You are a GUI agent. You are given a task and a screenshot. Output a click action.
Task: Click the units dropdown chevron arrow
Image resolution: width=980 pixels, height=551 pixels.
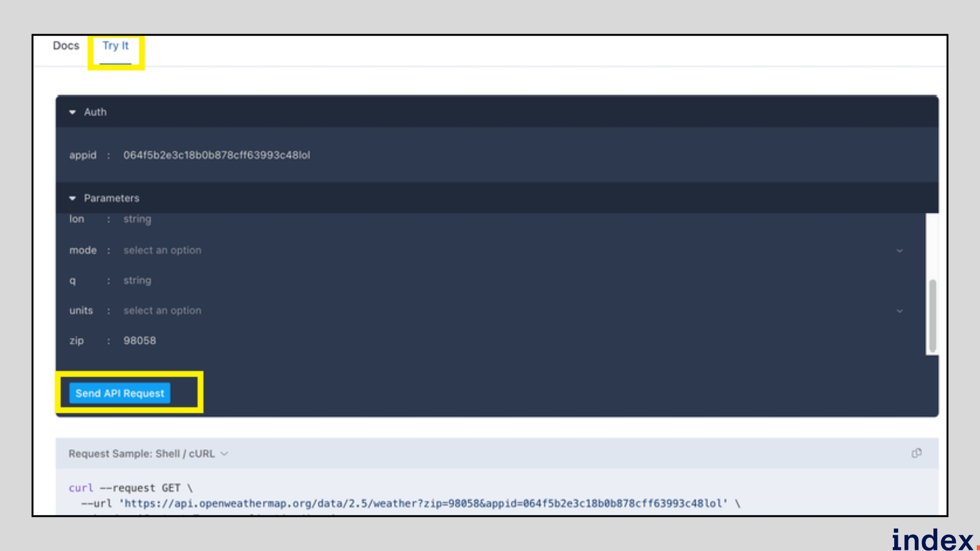[899, 311]
